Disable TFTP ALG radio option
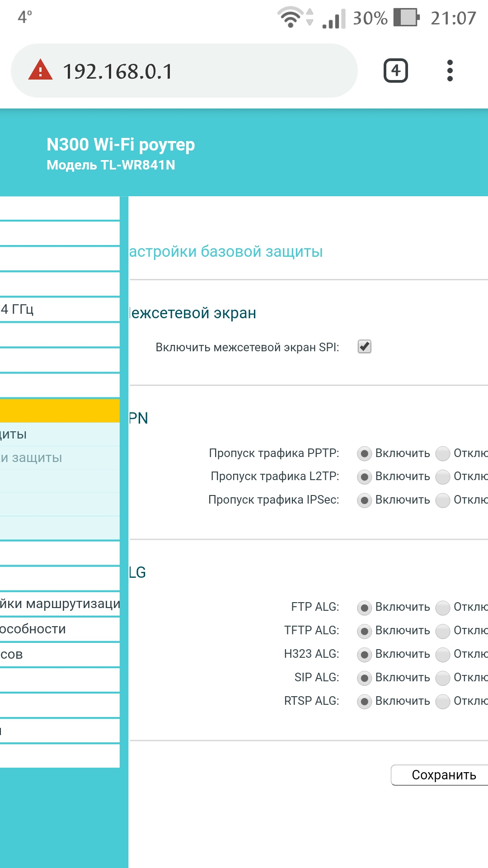The image size is (488, 868). point(443,631)
